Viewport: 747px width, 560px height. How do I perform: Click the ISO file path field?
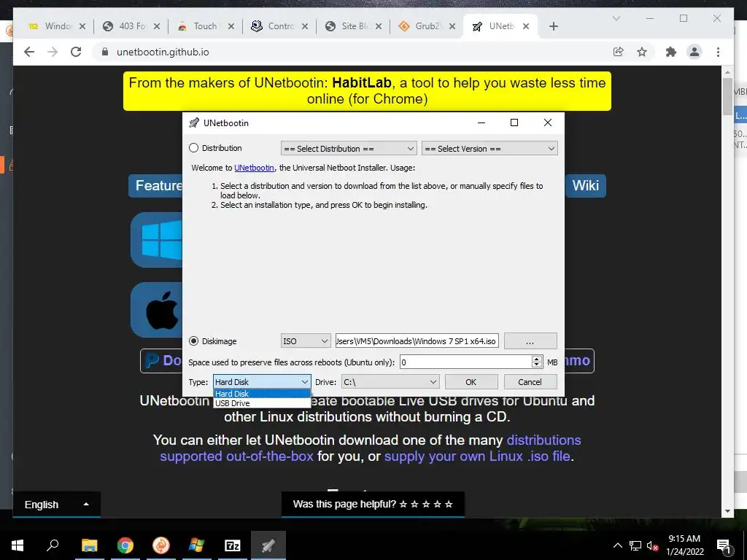tap(417, 341)
